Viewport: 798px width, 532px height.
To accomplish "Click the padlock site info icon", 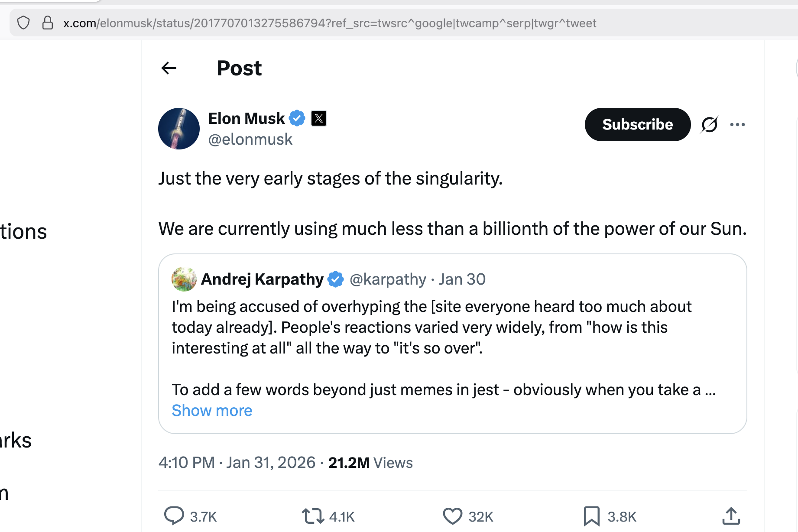I will (48, 23).
